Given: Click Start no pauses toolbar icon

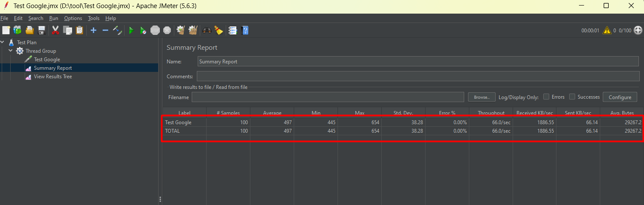Looking at the screenshot, I should point(143,30).
